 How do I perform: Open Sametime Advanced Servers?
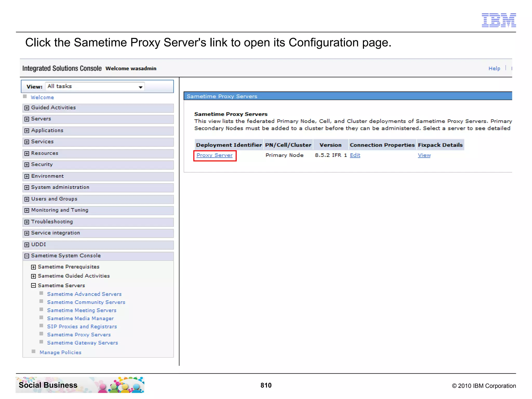point(84,294)
